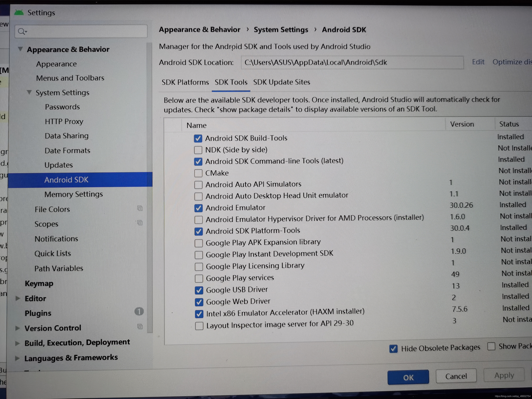532x399 pixels.
Task: Check Layout Inspector image server checkbox
Action: tap(199, 326)
